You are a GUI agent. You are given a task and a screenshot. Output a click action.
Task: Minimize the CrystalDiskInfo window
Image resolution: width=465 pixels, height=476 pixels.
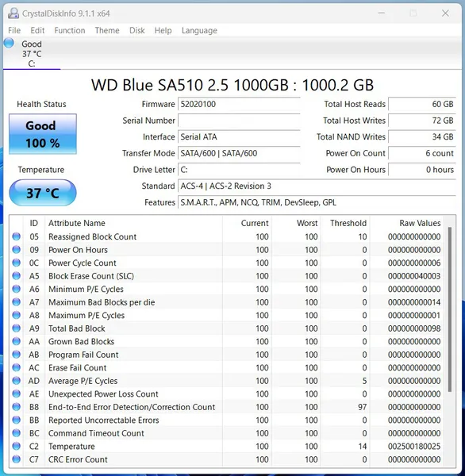pos(382,13)
